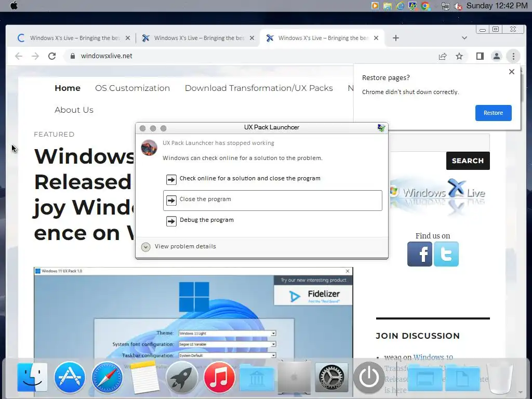Open the Facebook page icon
Screen dimensions: 532x399
pyautogui.click(x=420, y=254)
